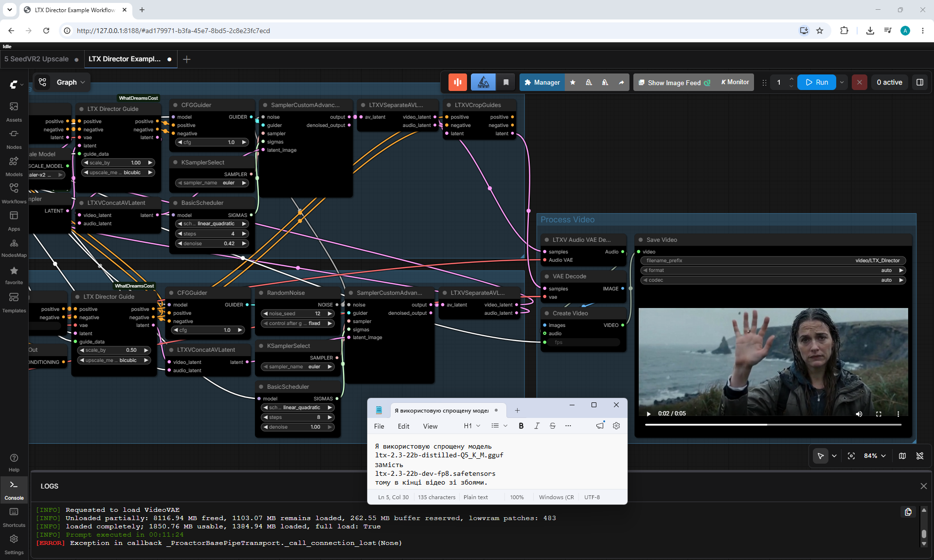
Task: Click the scale_by 0.50 slider widget
Action: click(x=114, y=350)
